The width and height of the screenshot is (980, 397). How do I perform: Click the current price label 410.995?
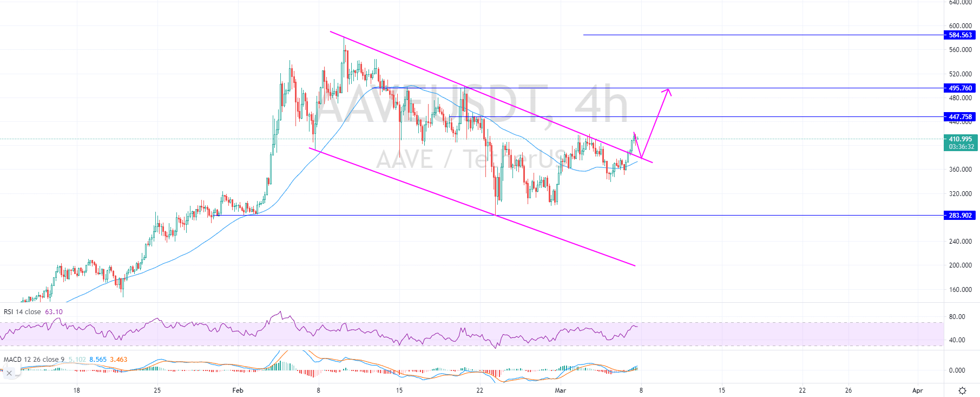pos(960,139)
